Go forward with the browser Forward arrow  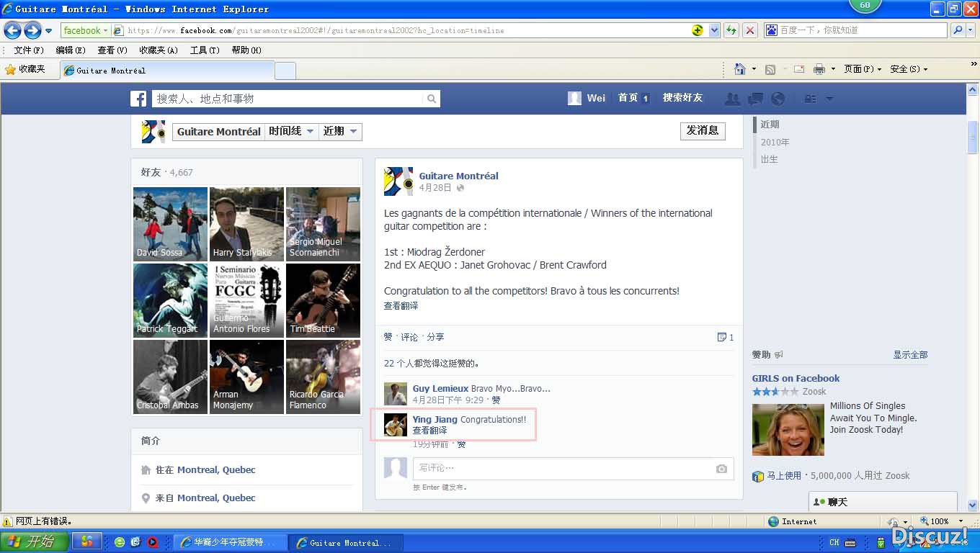32,30
